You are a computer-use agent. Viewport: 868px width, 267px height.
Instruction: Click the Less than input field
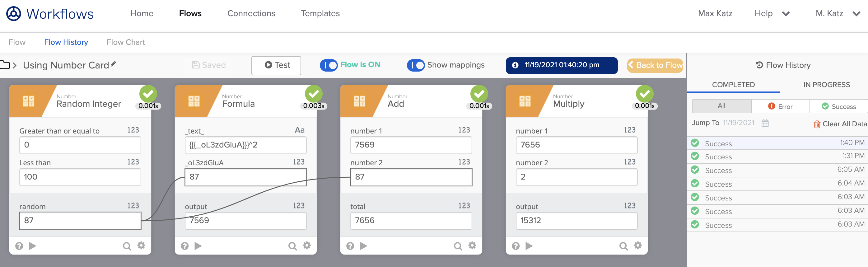point(80,177)
